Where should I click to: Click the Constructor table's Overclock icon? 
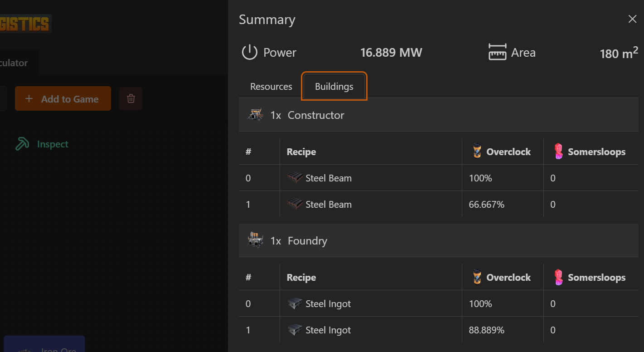pos(477,152)
